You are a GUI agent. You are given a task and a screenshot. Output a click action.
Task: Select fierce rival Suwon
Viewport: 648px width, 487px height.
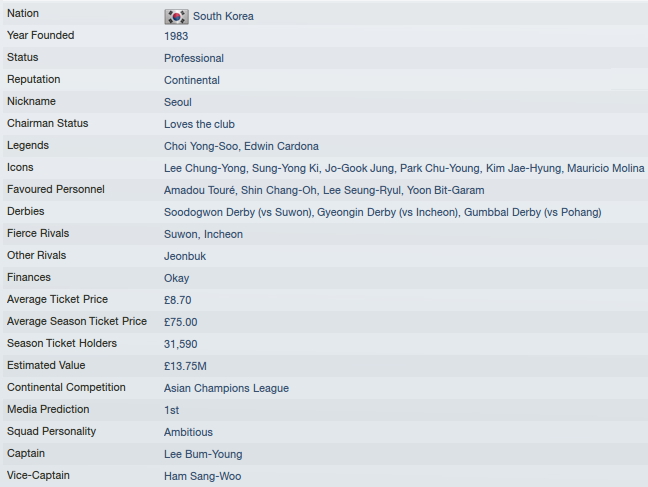click(181, 234)
